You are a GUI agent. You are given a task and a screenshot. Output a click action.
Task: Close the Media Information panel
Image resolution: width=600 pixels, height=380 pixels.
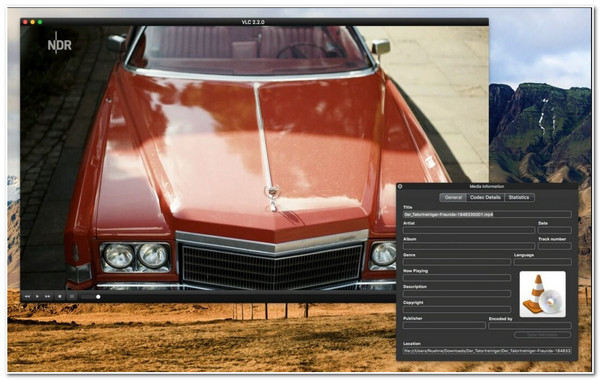tap(400, 186)
